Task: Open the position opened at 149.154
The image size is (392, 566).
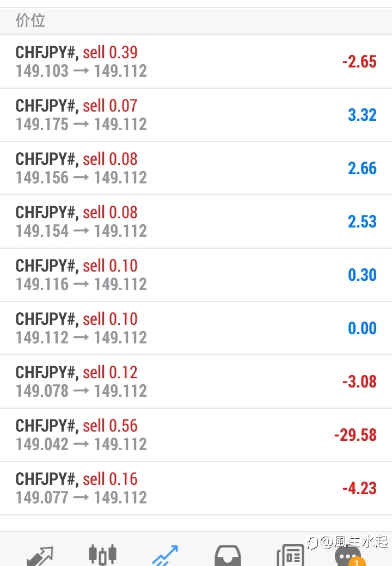Action: (x=196, y=222)
